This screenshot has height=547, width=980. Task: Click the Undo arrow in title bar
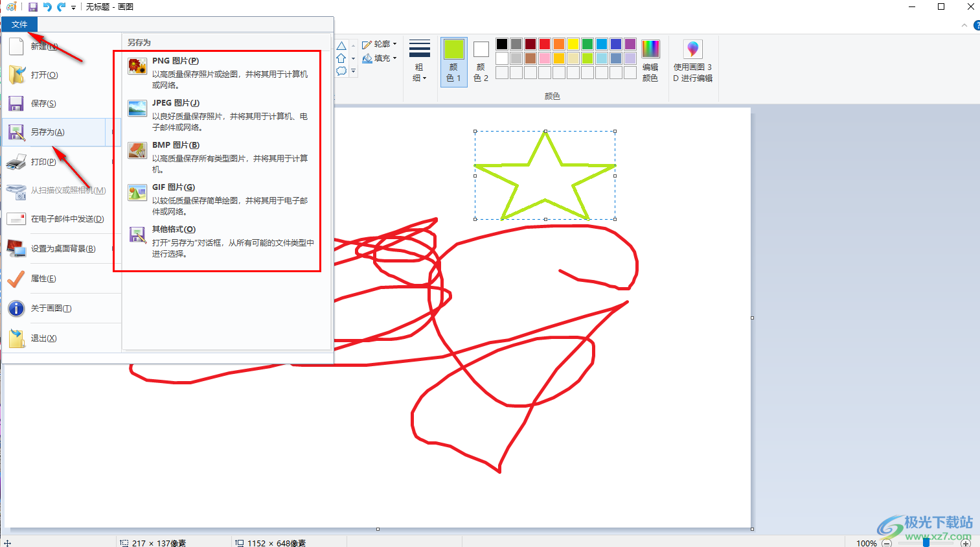point(47,7)
